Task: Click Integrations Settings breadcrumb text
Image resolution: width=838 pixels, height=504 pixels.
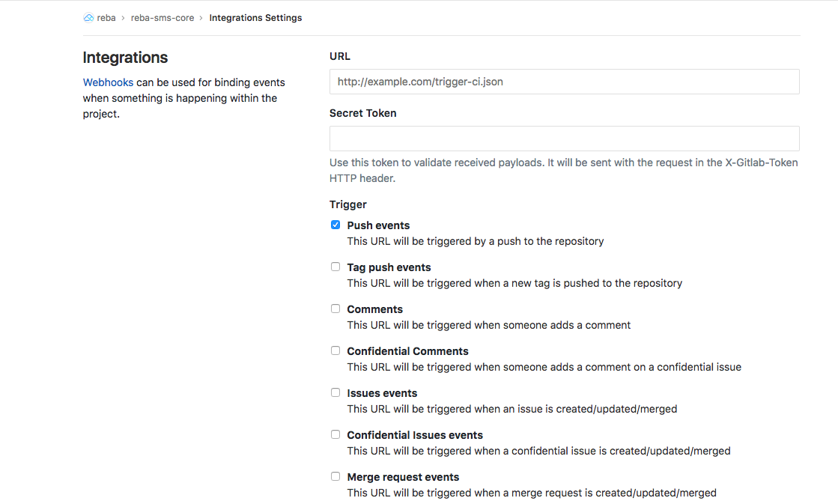Action: 255,18
